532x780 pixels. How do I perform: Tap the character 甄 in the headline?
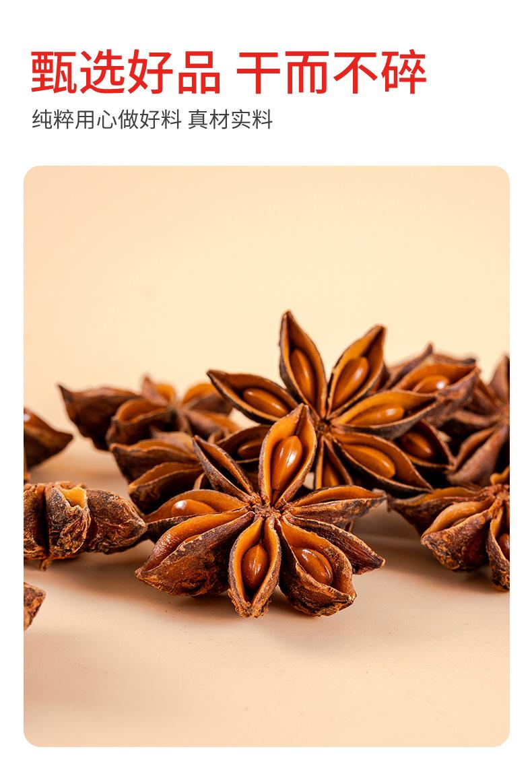(x=54, y=73)
